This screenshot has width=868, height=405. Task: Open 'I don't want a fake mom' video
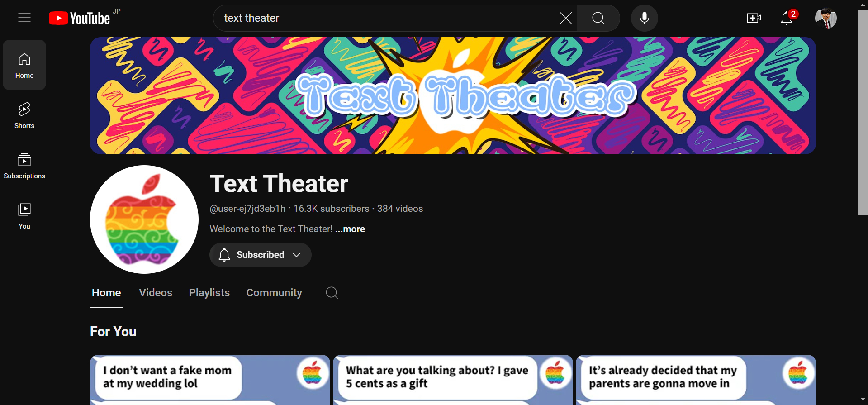pos(210,379)
